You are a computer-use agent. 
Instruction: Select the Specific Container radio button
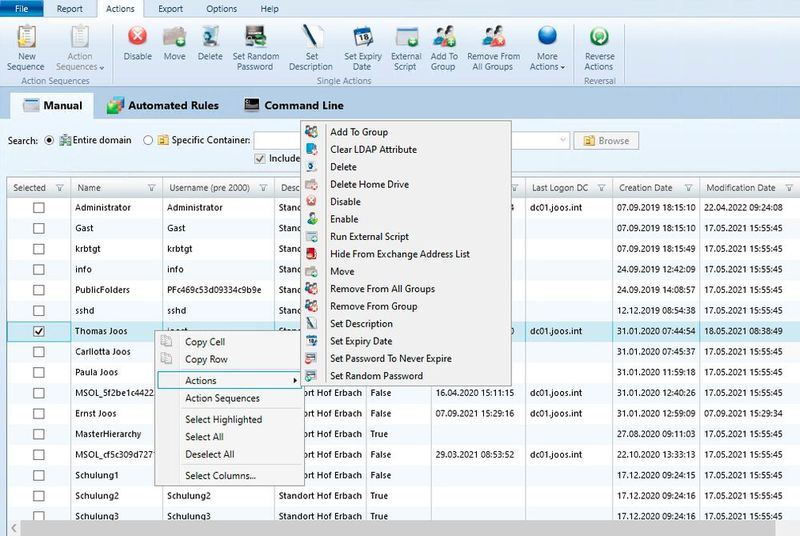pyautogui.click(x=148, y=140)
